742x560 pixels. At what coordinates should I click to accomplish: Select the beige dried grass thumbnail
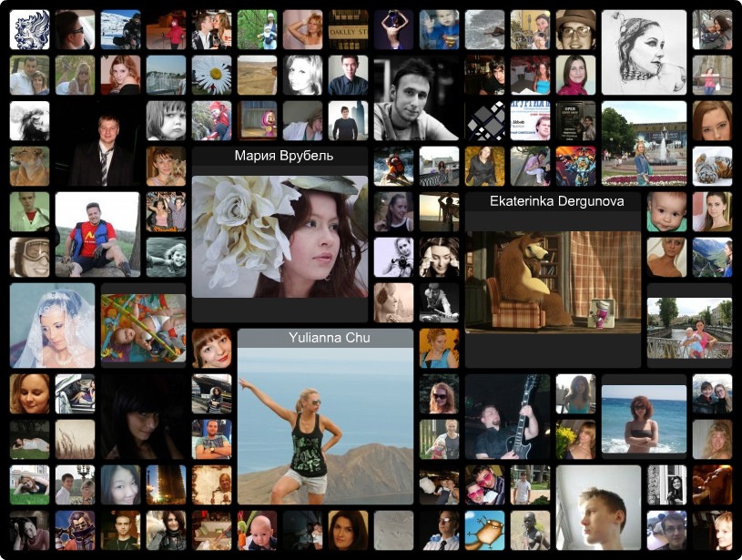(76, 439)
